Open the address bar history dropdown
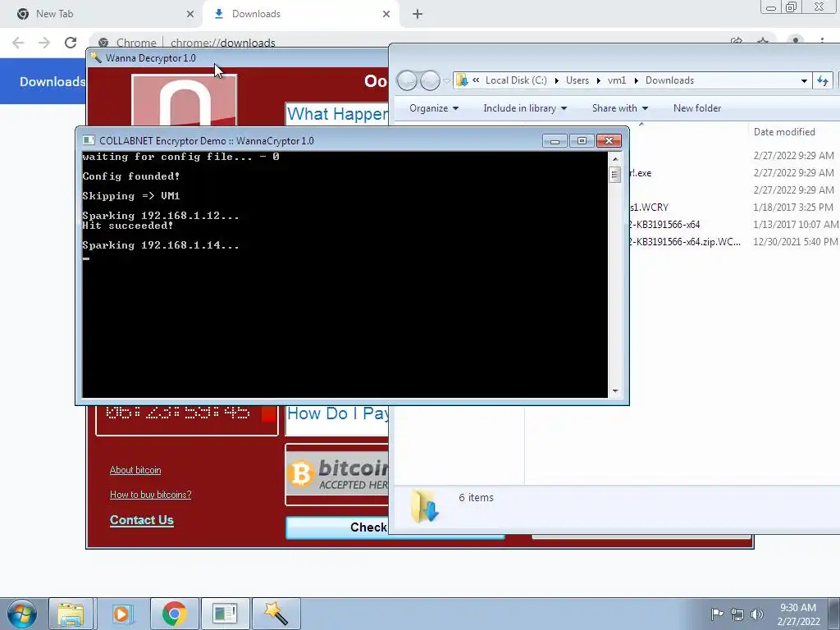This screenshot has width=840, height=630. click(x=804, y=81)
